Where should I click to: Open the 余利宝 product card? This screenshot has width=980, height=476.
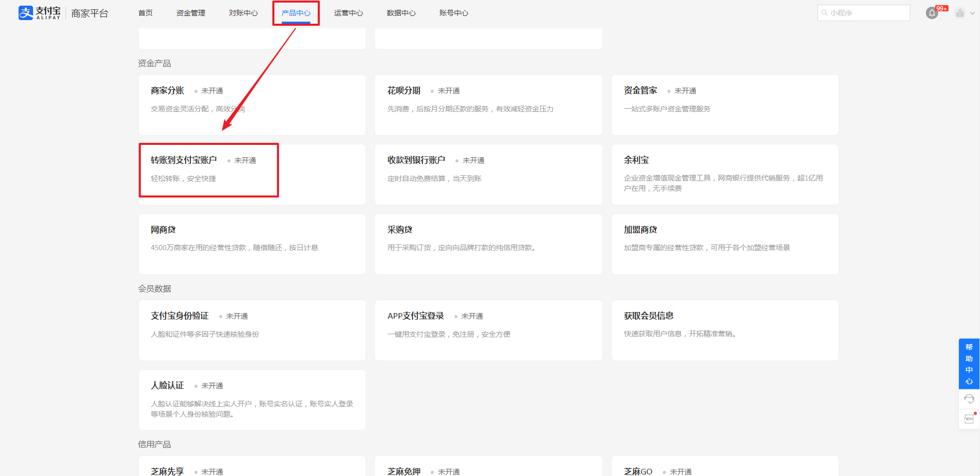coord(725,175)
